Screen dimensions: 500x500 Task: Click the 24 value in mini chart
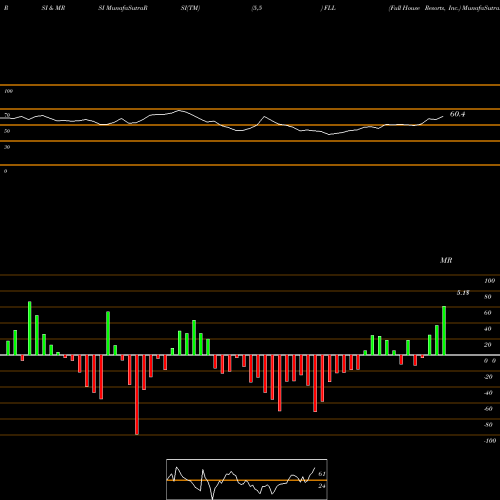(x=322, y=486)
